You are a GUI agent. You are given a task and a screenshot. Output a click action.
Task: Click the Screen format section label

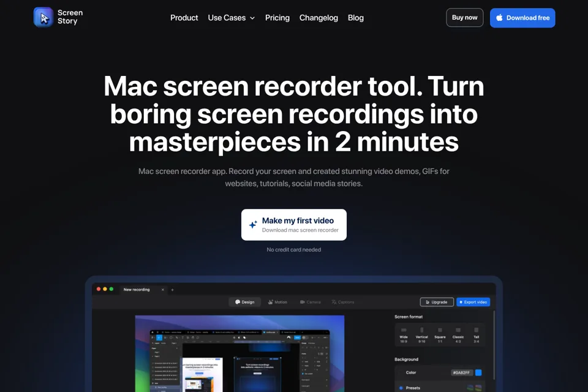[409, 317]
